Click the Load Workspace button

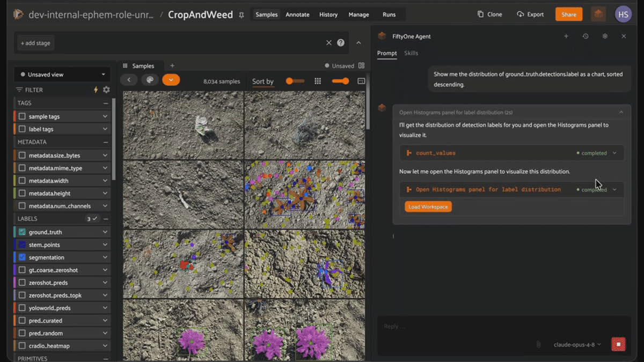[428, 207]
